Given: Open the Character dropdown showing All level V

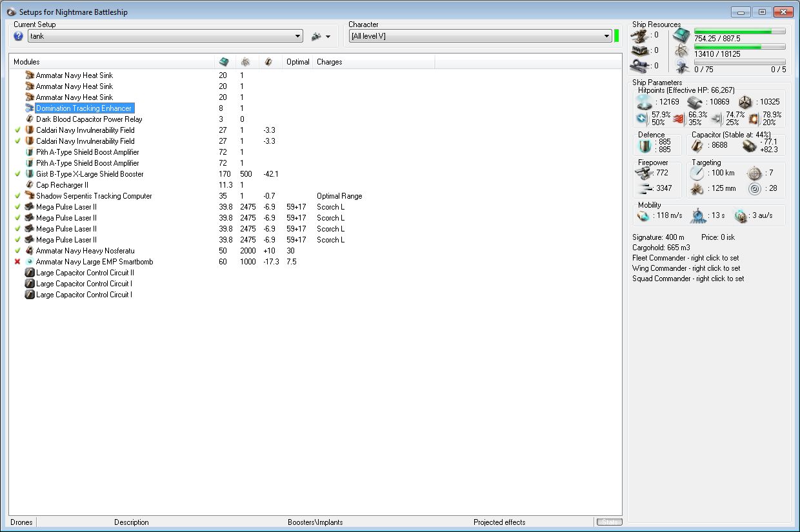Looking at the screenshot, I should pyautogui.click(x=481, y=36).
